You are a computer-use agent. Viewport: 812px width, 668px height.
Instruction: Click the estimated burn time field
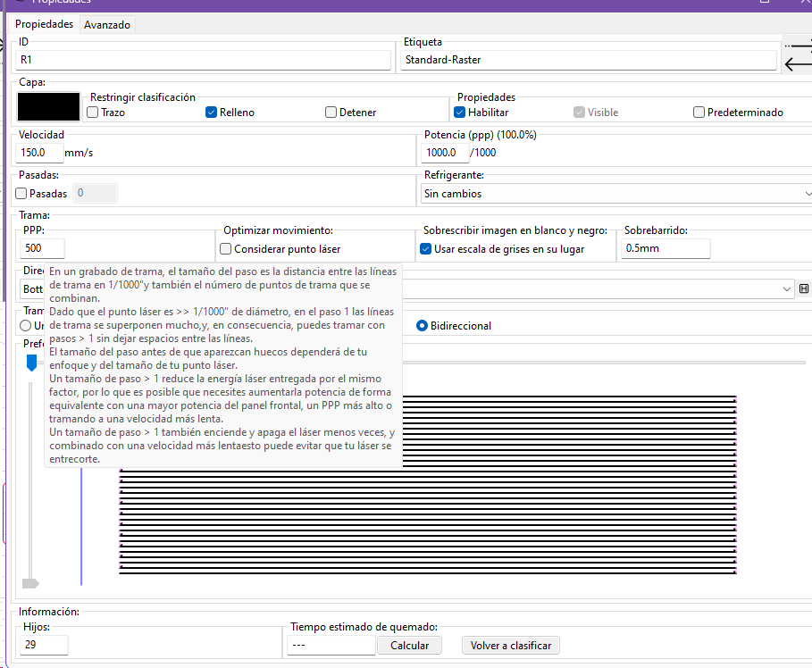coord(331,645)
